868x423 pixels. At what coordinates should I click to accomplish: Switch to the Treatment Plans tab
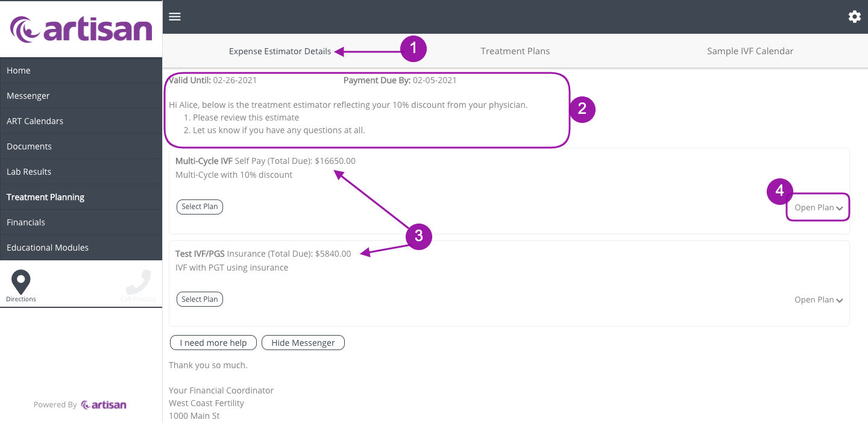pos(515,51)
